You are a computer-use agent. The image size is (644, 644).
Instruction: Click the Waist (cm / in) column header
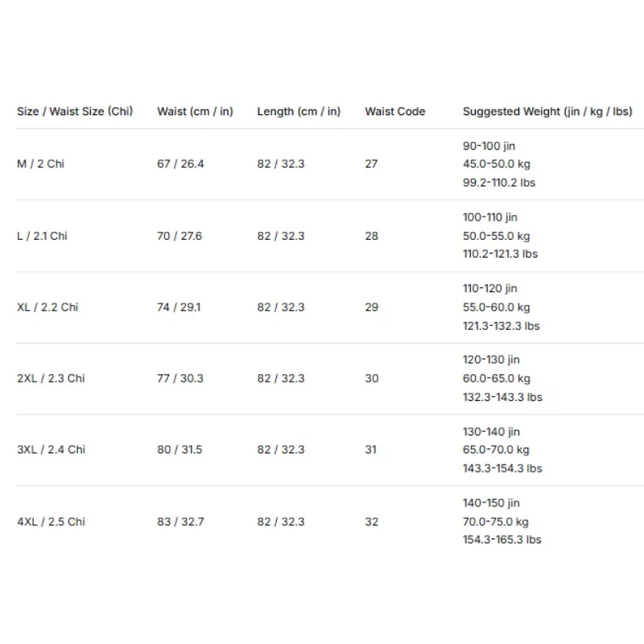pos(195,111)
